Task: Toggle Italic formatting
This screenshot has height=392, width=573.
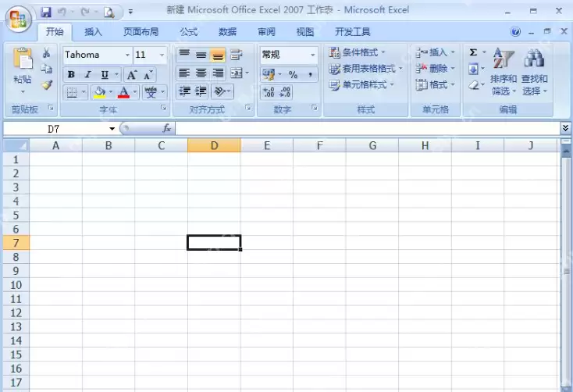Action: pyautogui.click(x=87, y=75)
